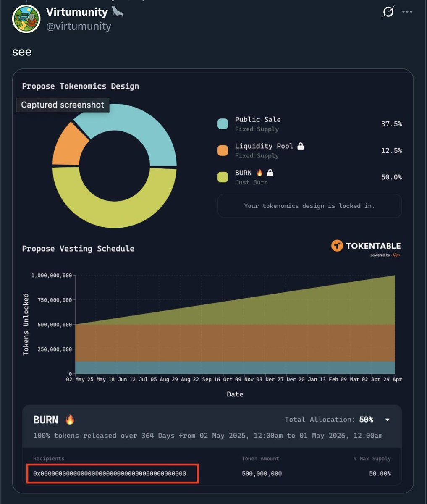The height and width of the screenshot is (504, 427).
Task: Click the 'Just Burn' subtitle text
Action: 251,182
